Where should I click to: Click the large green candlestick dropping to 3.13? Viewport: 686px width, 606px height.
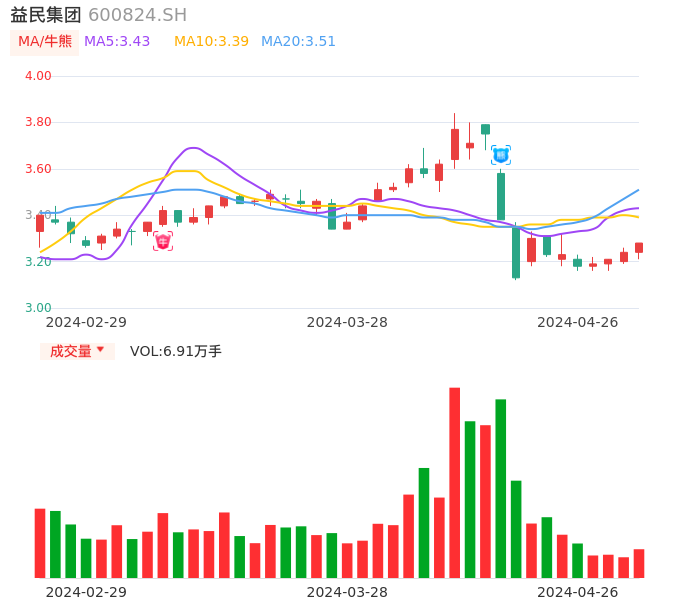pos(516,252)
